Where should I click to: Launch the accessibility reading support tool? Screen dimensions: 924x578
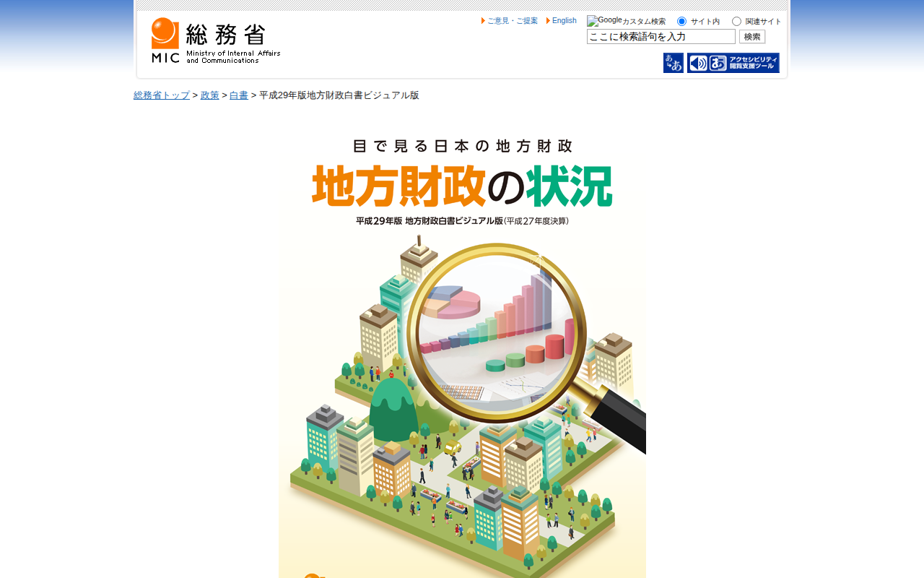click(x=733, y=63)
